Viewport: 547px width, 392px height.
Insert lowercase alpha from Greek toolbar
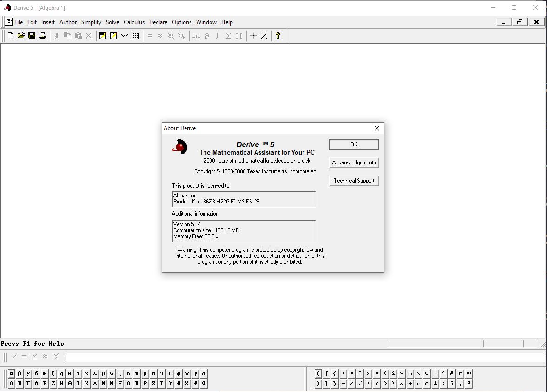point(11,373)
